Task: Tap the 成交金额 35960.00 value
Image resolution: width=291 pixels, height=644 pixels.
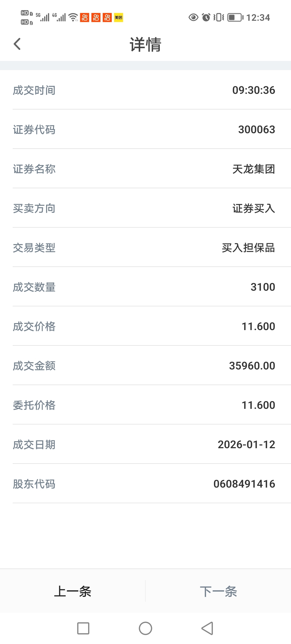Action: point(252,366)
